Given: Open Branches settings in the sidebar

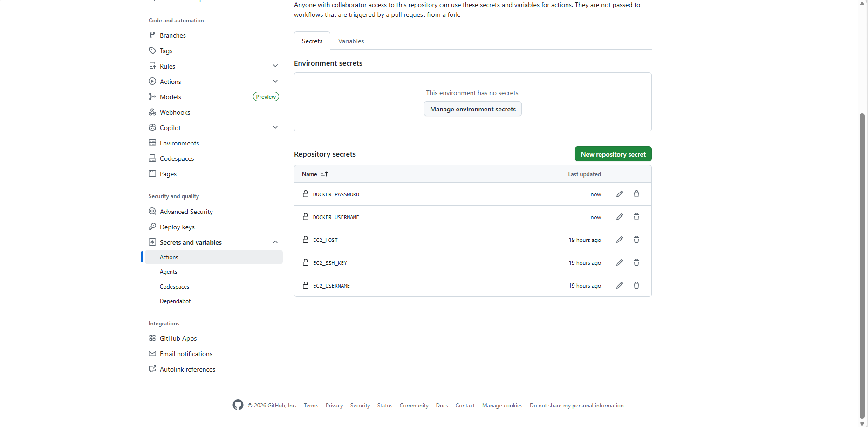Looking at the screenshot, I should (x=214, y=35).
